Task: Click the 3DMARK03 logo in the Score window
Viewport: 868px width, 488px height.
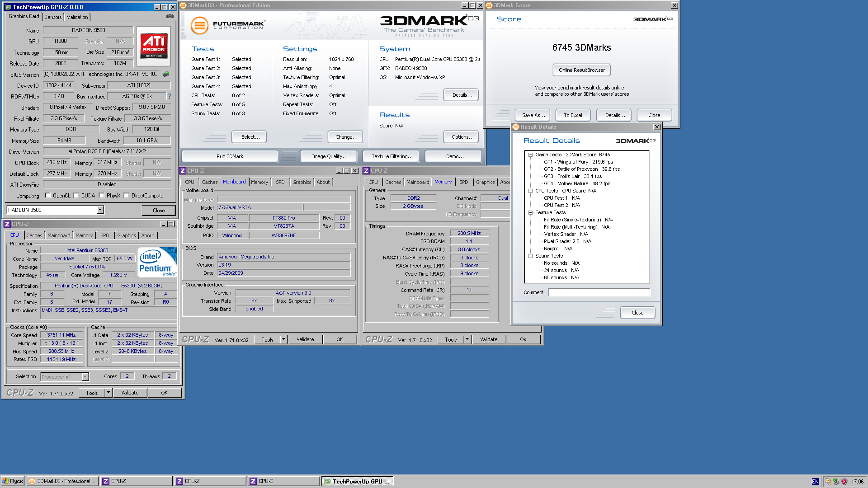Action: pos(653,19)
